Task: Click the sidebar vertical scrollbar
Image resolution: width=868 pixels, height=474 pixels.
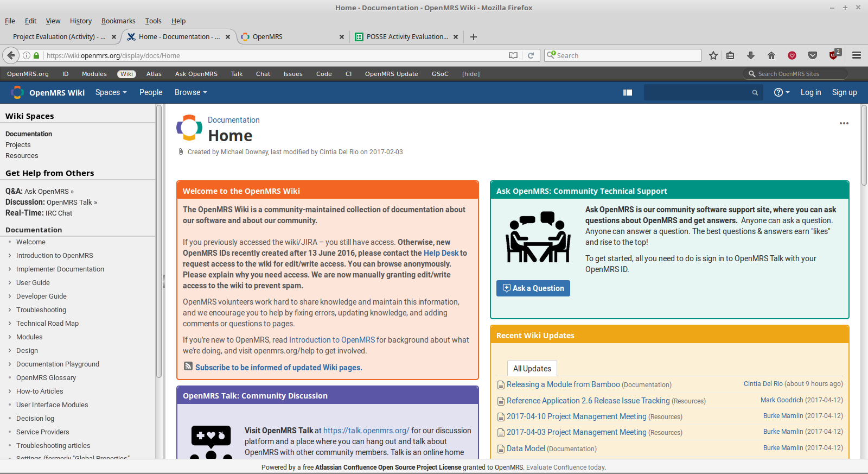Action: pos(159,242)
